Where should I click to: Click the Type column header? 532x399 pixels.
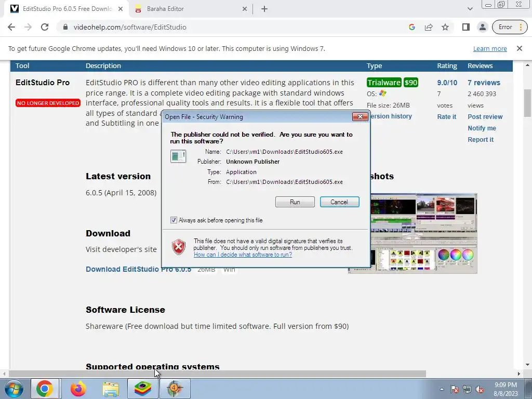(374, 66)
